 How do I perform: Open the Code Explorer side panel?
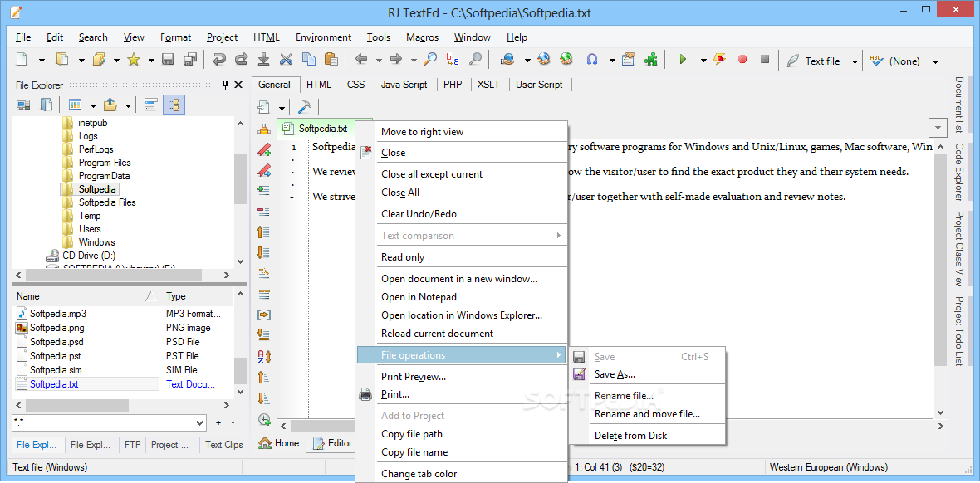coord(958,172)
